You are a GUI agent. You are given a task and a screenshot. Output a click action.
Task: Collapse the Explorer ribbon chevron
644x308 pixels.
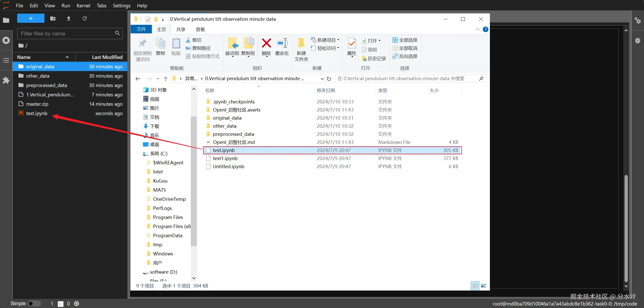coord(477,29)
